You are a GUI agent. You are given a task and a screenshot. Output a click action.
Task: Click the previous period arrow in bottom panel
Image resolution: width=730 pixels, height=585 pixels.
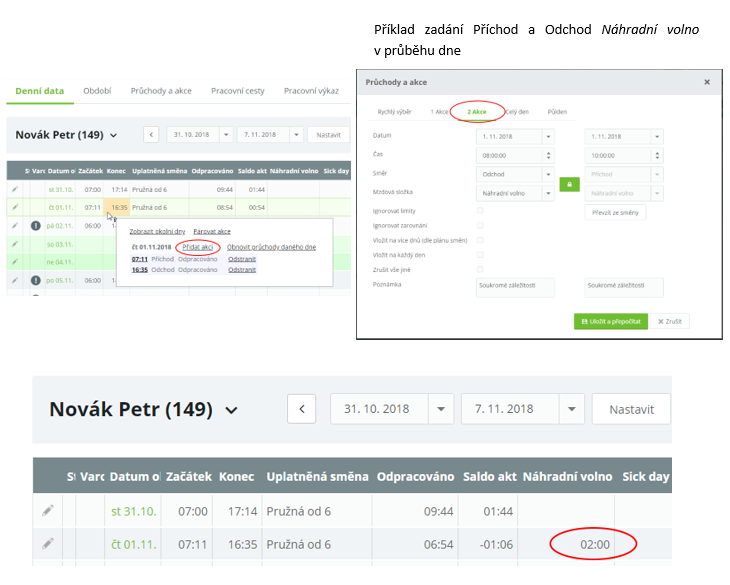pyautogui.click(x=302, y=409)
